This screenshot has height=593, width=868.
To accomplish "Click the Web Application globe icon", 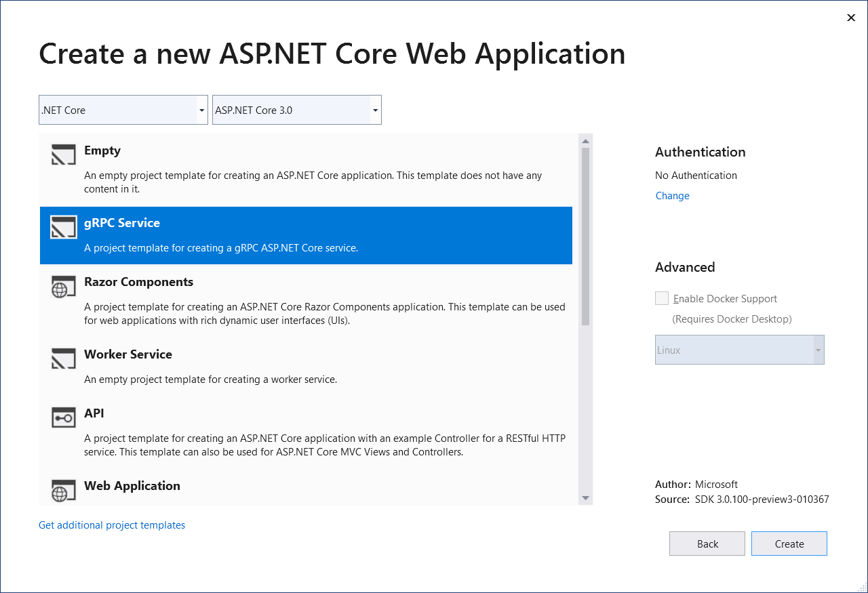I will coord(64,491).
